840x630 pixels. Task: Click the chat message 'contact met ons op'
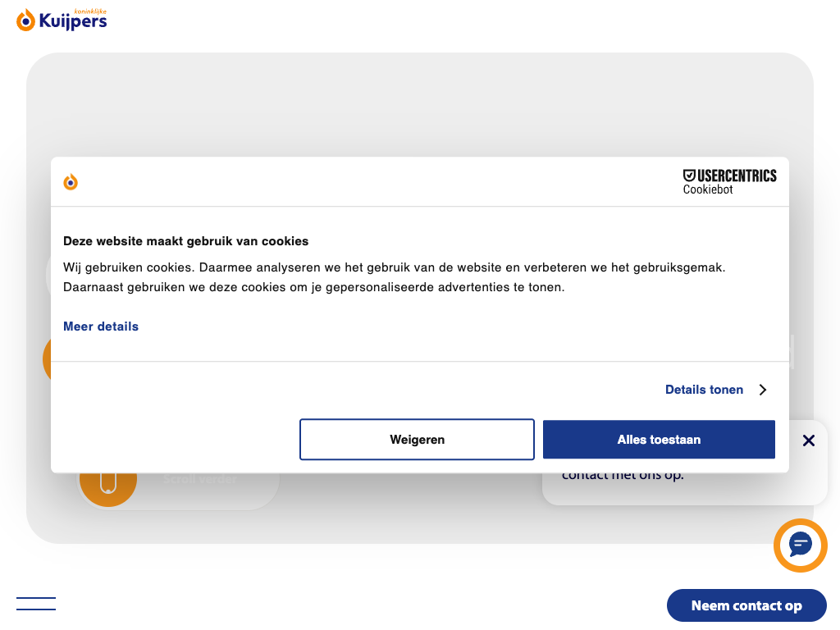tap(623, 476)
